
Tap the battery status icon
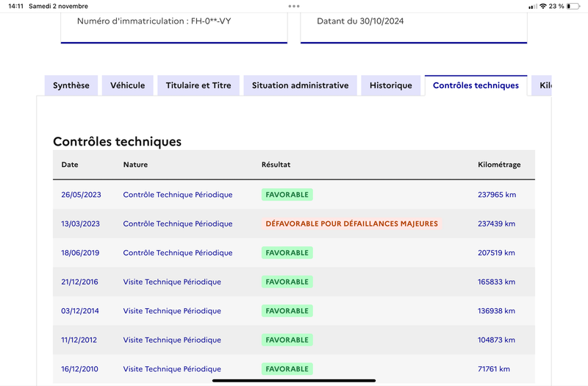(573, 6)
